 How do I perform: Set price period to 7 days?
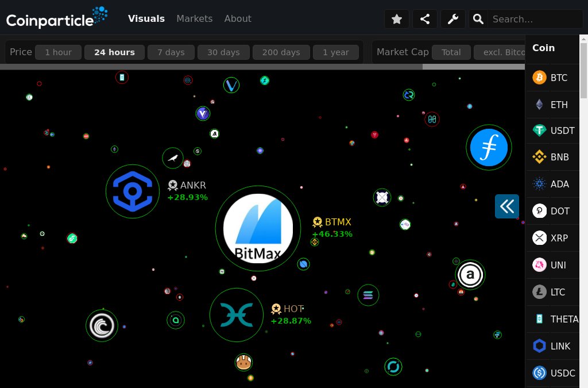171,52
